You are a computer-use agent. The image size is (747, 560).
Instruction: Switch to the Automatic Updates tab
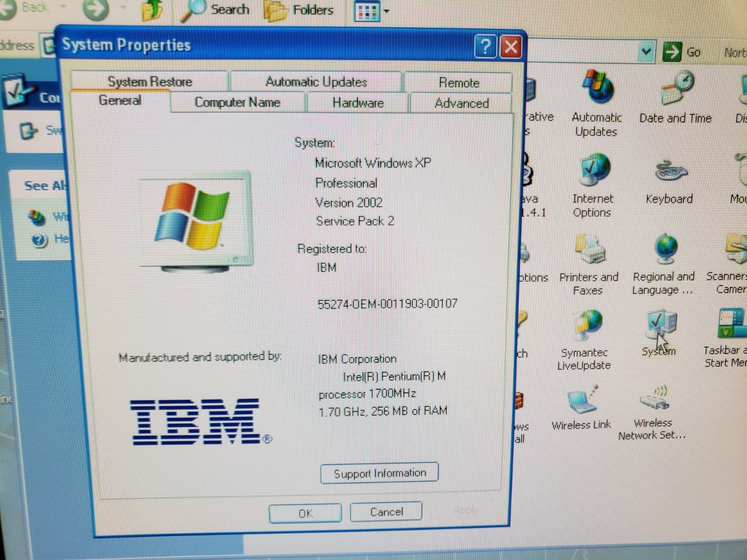(316, 82)
